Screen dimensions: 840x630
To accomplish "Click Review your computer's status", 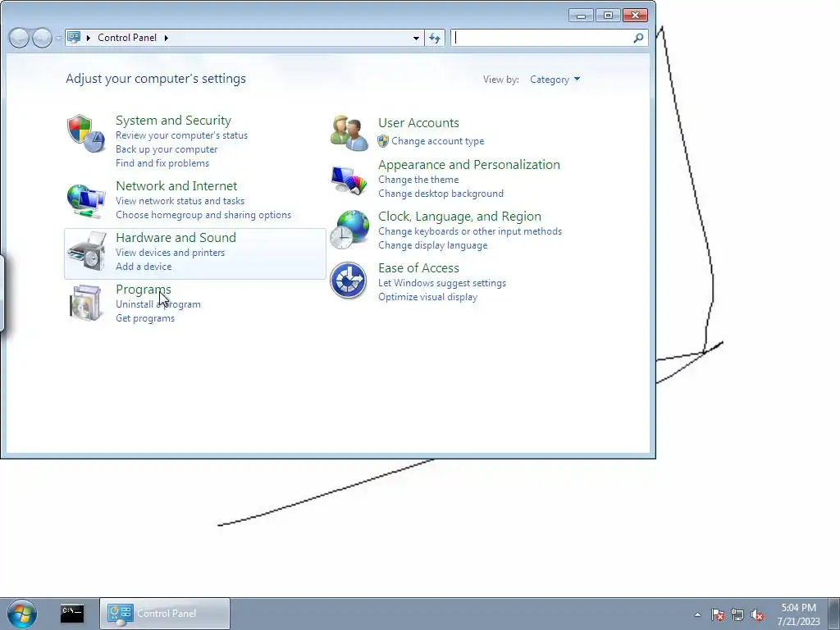I will 181,135.
